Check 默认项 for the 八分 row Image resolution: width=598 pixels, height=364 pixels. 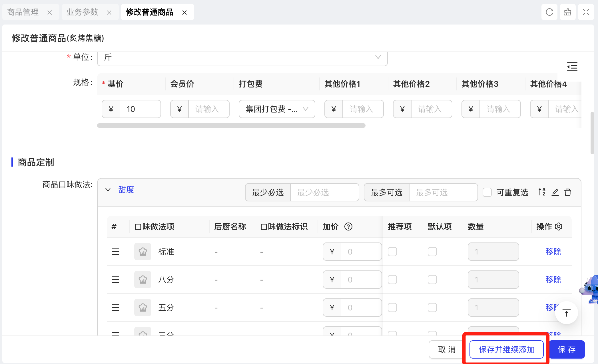coord(432,280)
